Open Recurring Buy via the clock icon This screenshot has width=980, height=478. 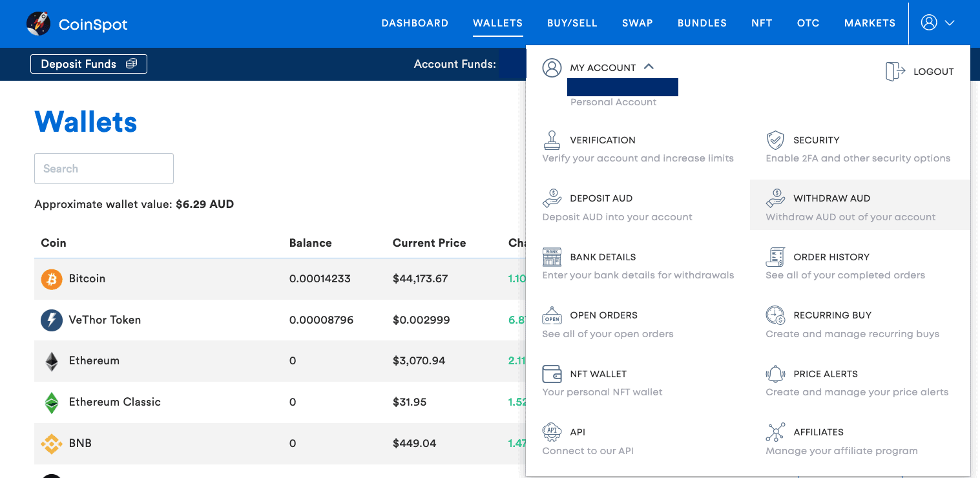[x=775, y=315]
